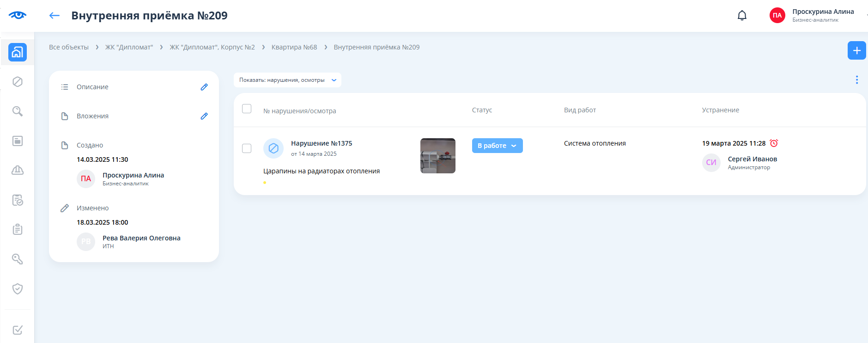Go to 'Все объекты' breadcrumb

pyautogui.click(x=69, y=47)
